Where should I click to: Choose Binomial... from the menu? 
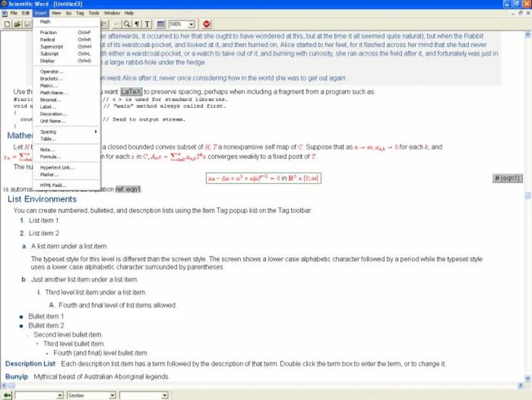click(x=67, y=100)
